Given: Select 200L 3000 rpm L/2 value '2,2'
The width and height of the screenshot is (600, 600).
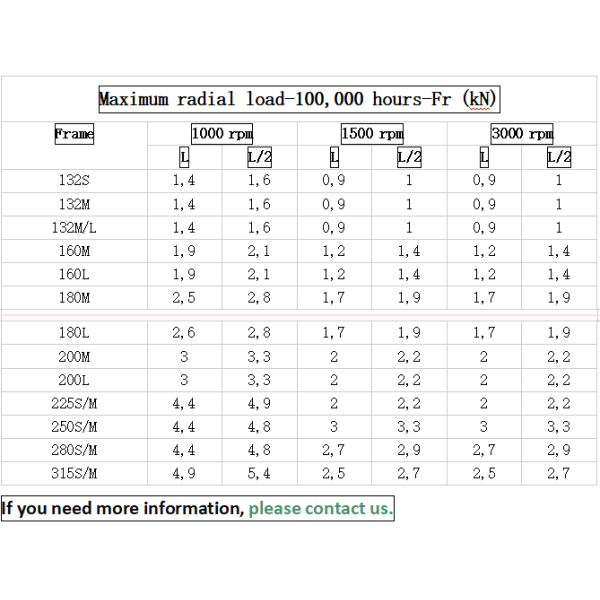Looking at the screenshot, I should [559, 380].
